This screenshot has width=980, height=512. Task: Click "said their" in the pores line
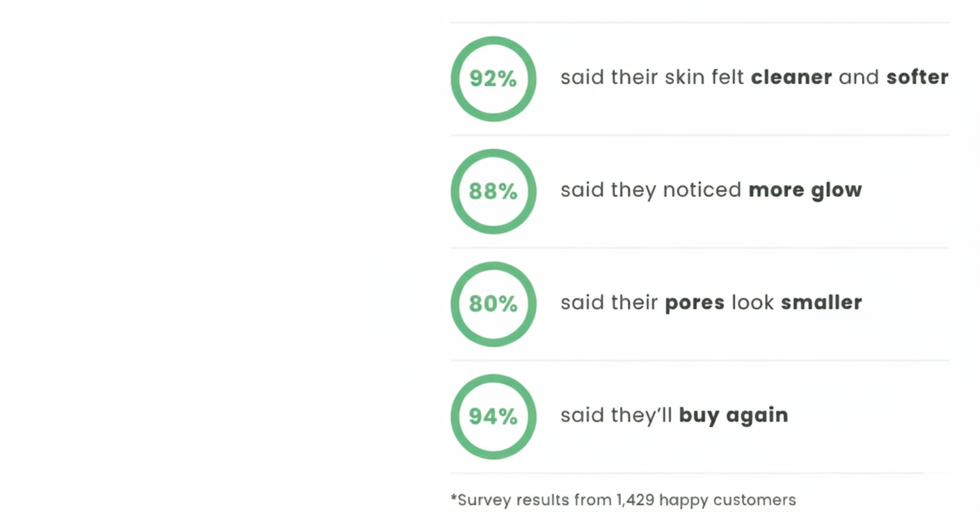(x=609, y=303)
